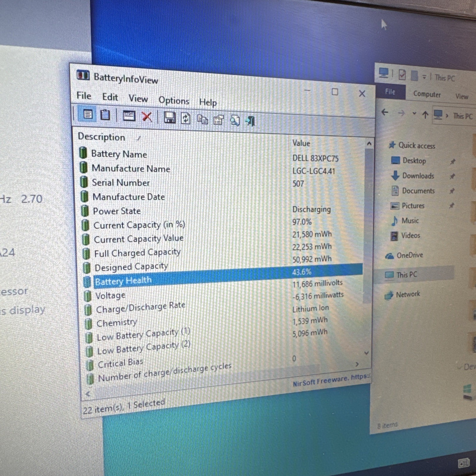Click the Back arrow in File Explorer
Image resolution: width=476 pixels, height=476 pixels.
pyautogui.click(x=385, y=112)
